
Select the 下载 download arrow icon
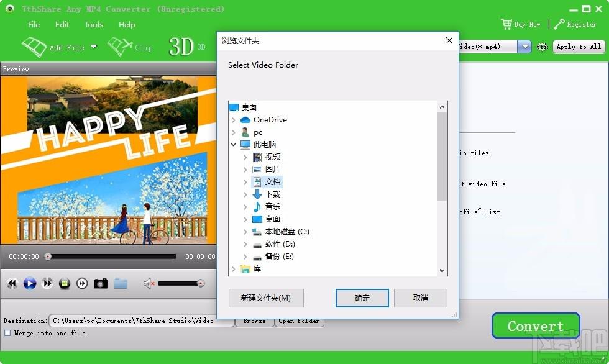pos(257,194)
